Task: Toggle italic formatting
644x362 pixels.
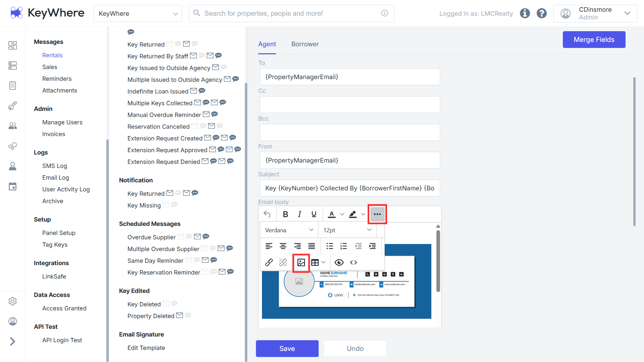Action: coord(300,214)
